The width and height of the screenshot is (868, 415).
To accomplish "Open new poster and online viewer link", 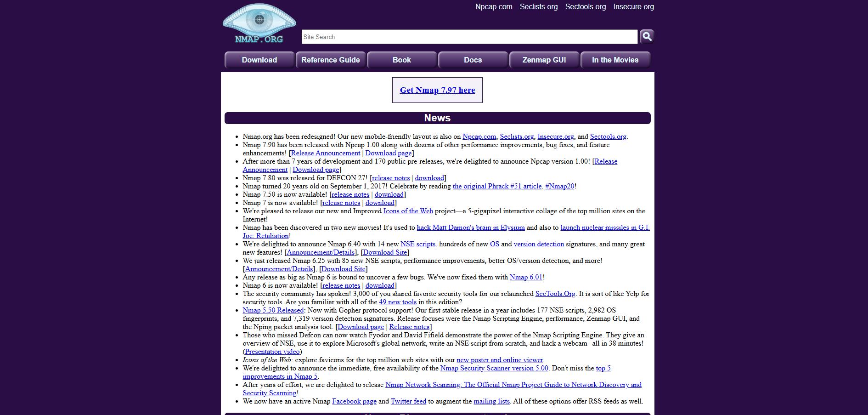I will tap(500, 360).
